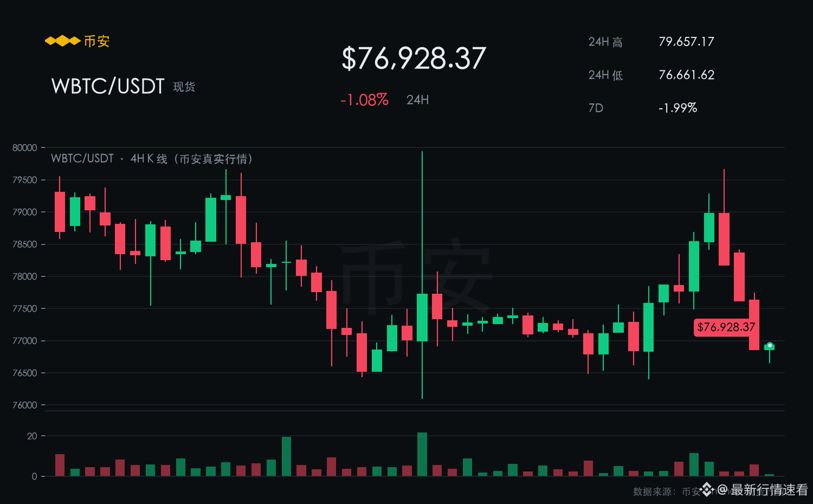This screenshot has width=813, height=504.
Task: Click the 24H 低 value 76,661.62
Action: pyautogui.click(x=686, y=75)
